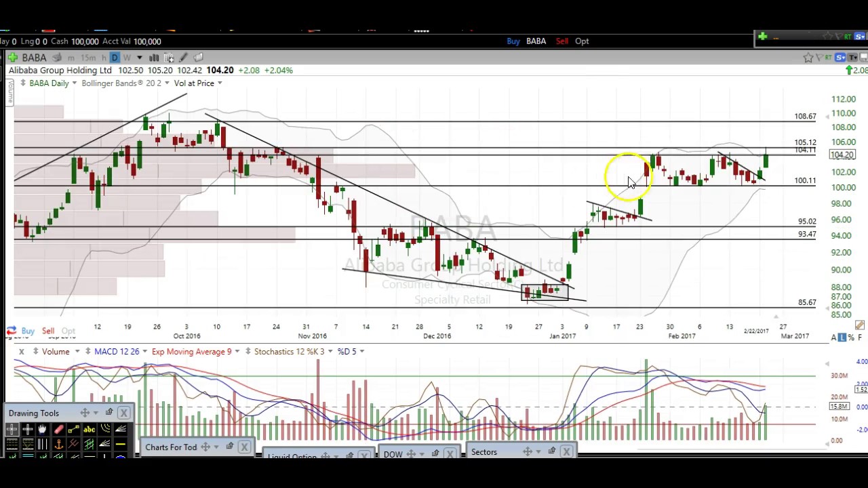Open the Charts For Tod panel tab
868x488 pixels.
(171, 447)
